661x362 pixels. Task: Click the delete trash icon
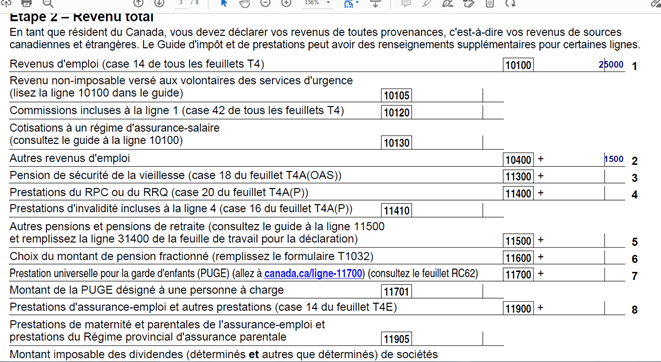click(489, 3)
